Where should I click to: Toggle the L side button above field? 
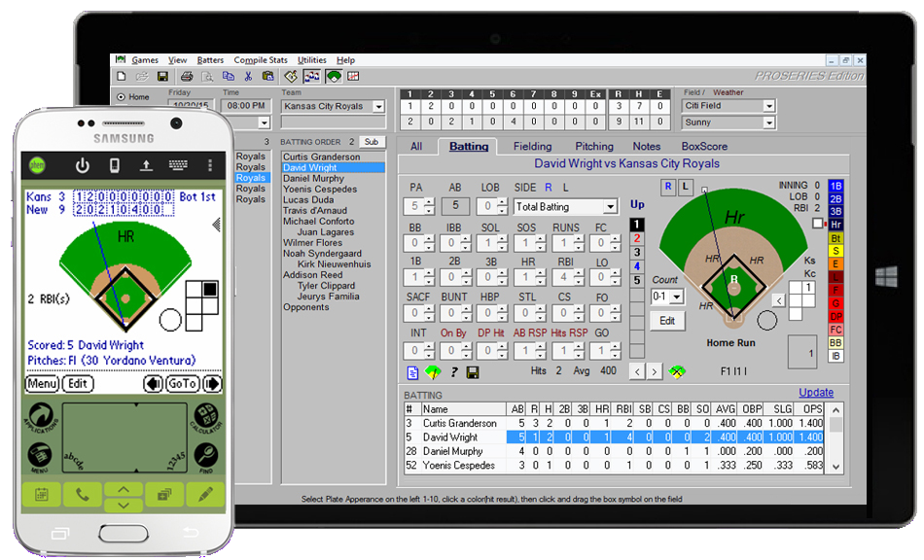click(685, 187)
